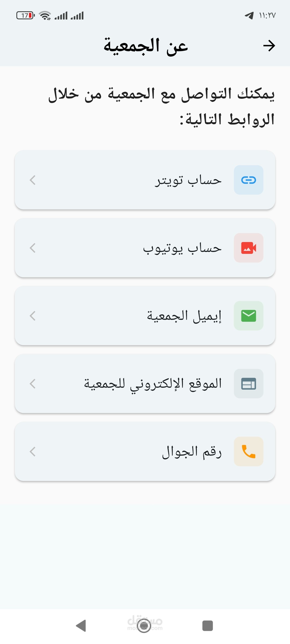The image size is (290, 644).
Task: Tap the green envelope email icon
Action: (x=248, y=316)
